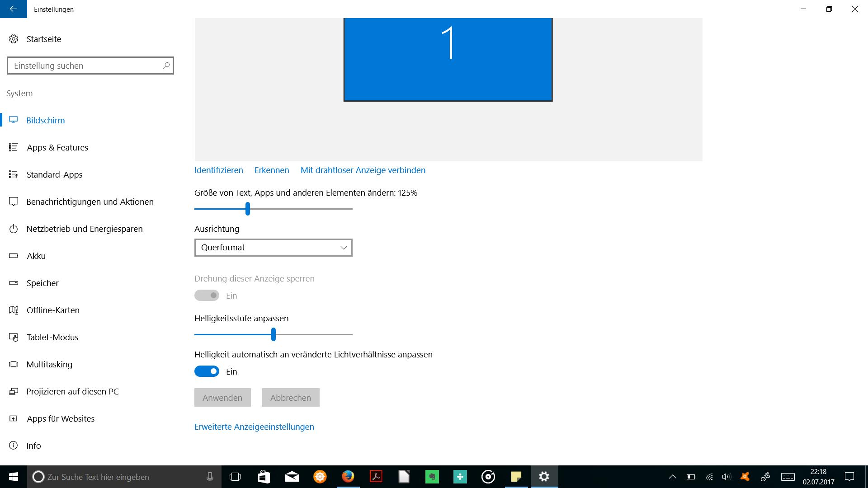Click the back arrow in Einstellungen

coord(13,9)
